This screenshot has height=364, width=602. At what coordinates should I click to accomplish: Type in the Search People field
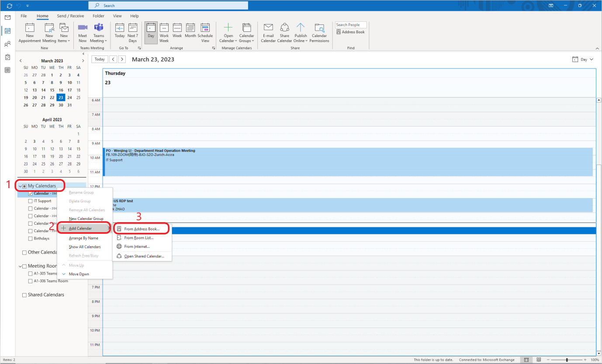click(x=351, y=25)
